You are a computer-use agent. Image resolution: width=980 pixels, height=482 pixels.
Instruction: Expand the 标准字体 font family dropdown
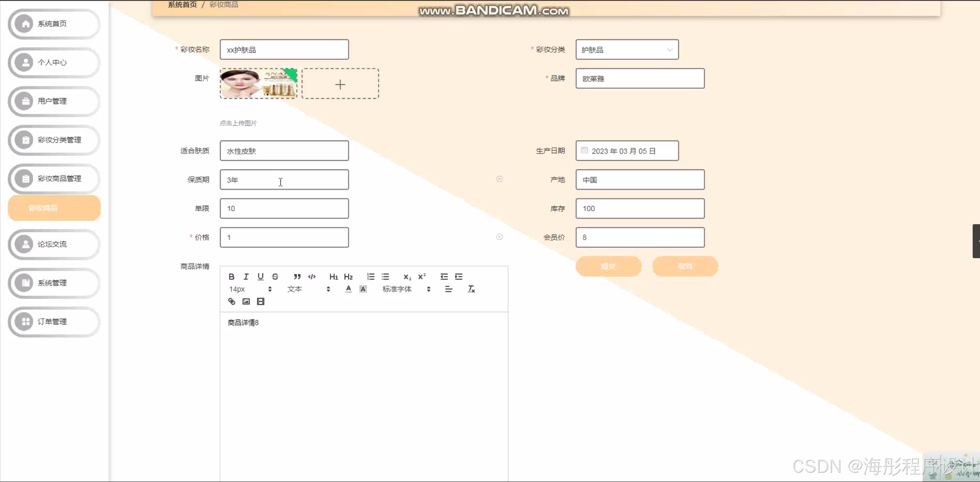406,289
